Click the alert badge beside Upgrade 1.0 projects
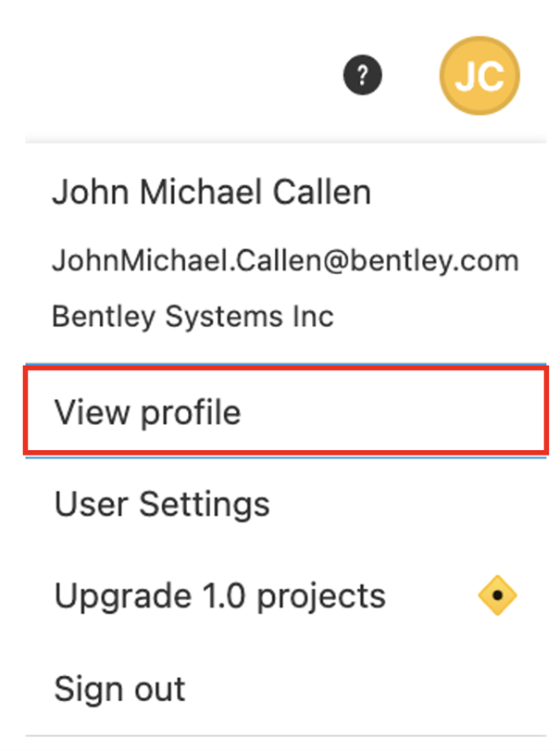This screenshot has height=751, width=560. coord(498,595)
